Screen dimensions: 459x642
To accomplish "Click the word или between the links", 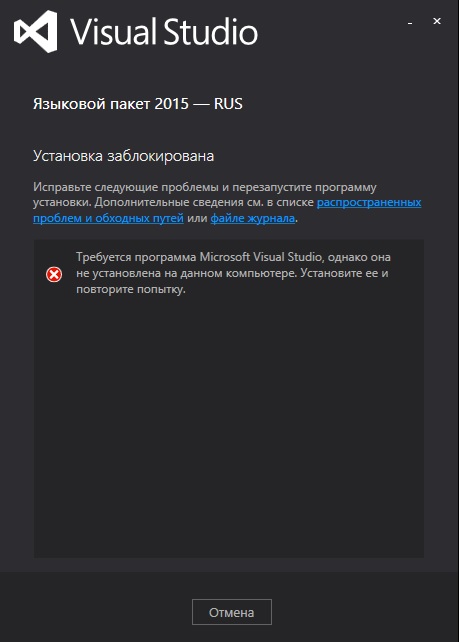I will point(197,218).
